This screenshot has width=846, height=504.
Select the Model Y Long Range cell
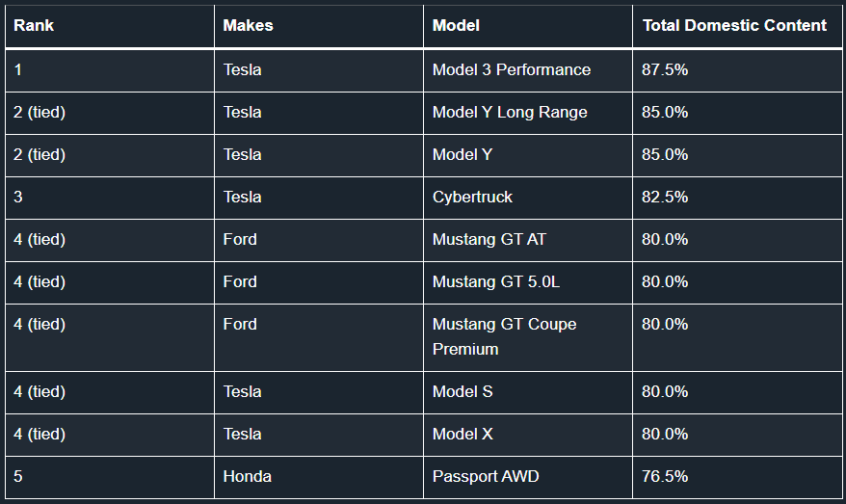click(x=528, y=113)
